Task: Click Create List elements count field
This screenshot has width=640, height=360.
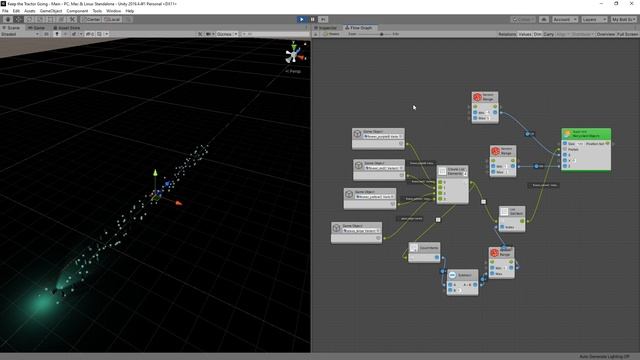Action: coord(465,174)
